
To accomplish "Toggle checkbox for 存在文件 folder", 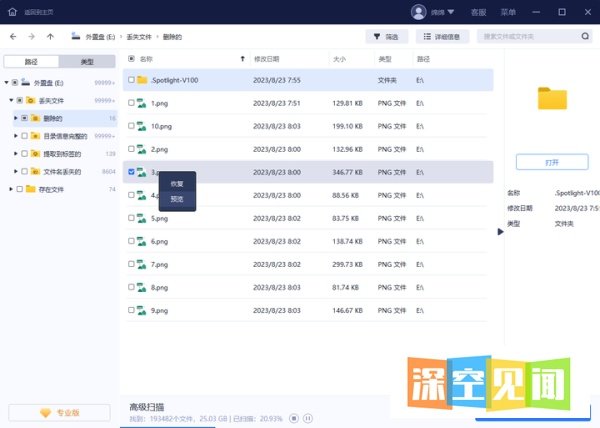I will [20, 189].
